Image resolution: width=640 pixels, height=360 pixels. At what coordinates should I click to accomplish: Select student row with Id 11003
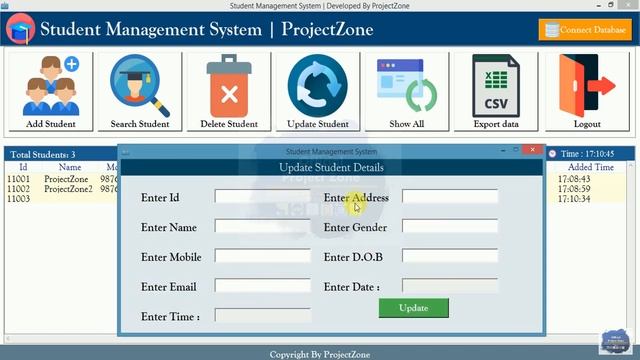[x=61, y=199]
